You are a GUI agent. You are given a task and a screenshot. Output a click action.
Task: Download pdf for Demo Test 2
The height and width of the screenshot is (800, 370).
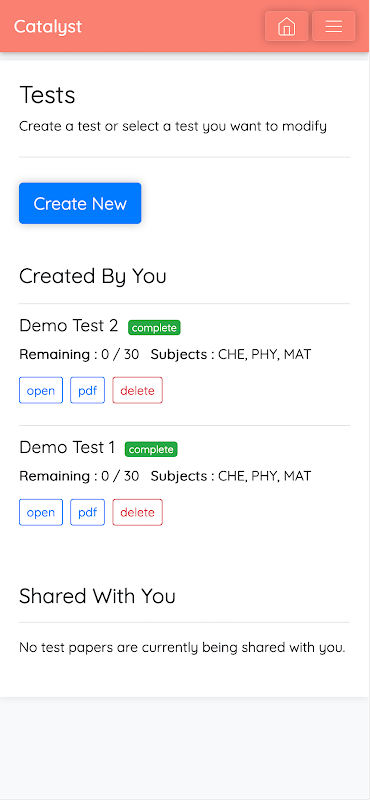coord(87,390)
